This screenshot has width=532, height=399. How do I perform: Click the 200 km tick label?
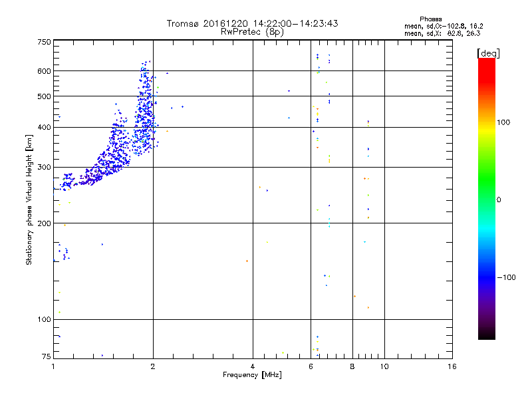click(45, 223)
